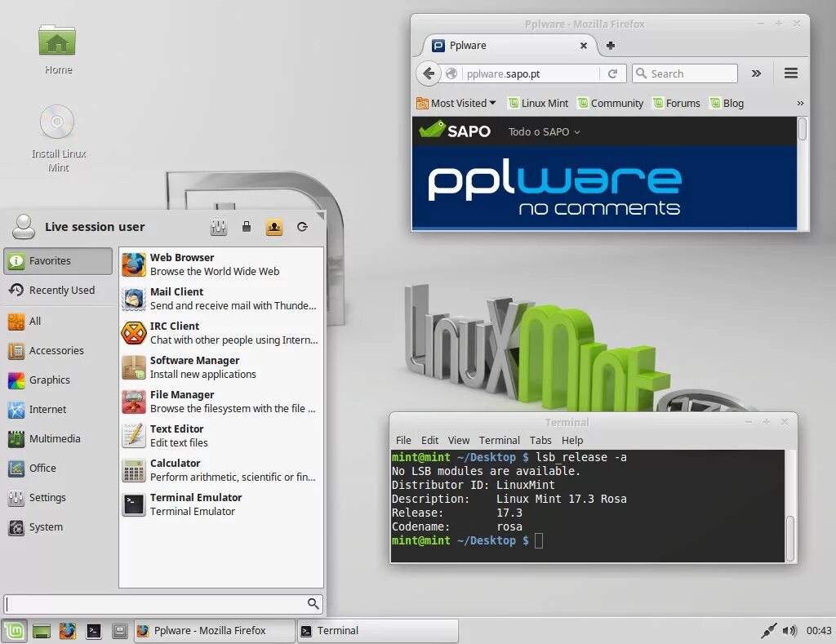Image resolution: width=836 pixels, height=644 pixels.
Task: Click the Linux Mint menu button on the panel
Action: point(15,631)
